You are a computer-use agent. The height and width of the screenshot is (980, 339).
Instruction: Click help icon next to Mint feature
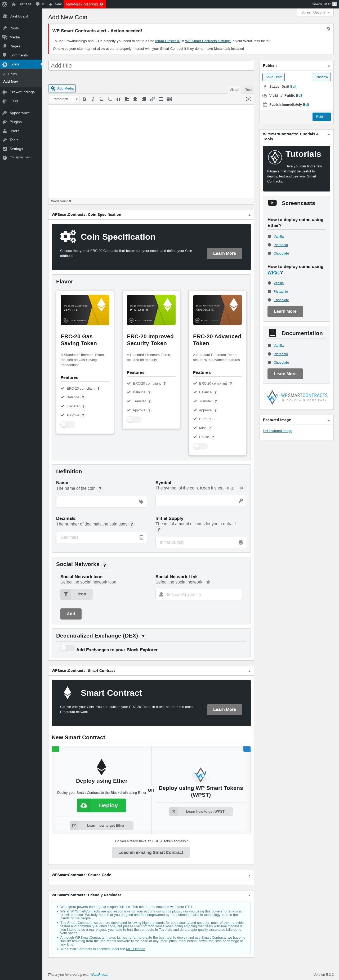[210, 428]
